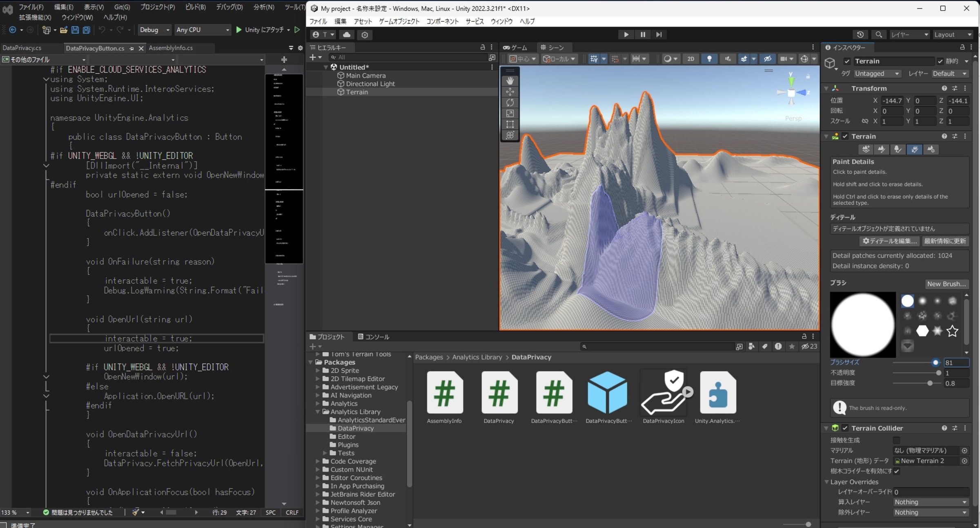Select the Rotate tool in Scene toolbar

pyautogui.click(x=510, y=103)
